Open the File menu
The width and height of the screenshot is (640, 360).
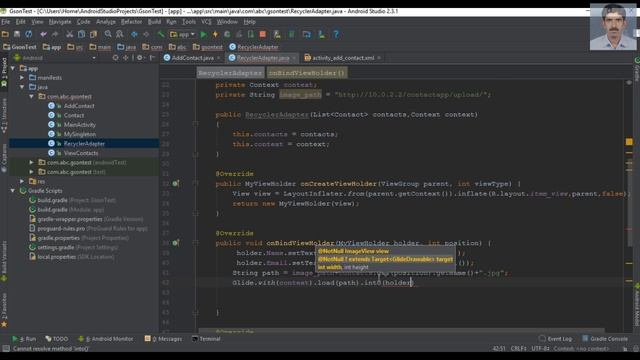6,22
